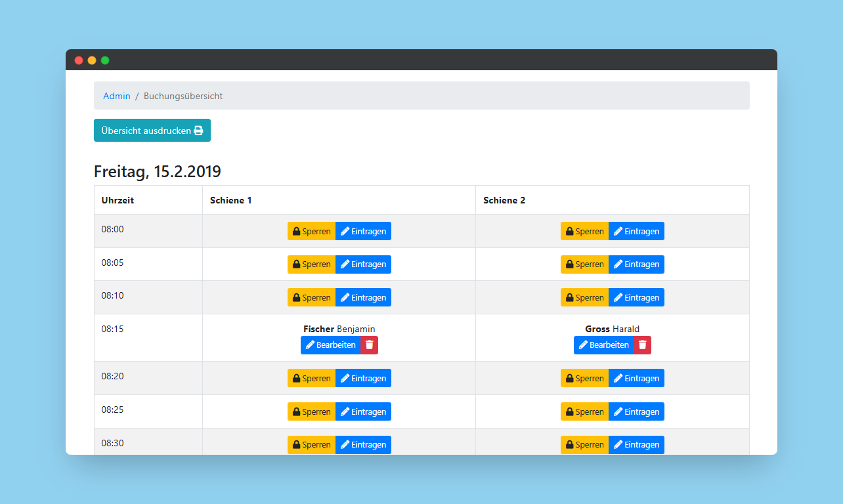Screen dimensions: 843x504
Task: Block the 08:05 slot in Schiene 1
Action: (311, 264)
